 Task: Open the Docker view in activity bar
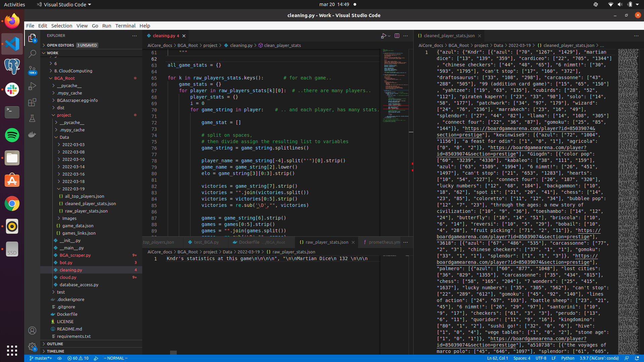click(x=32, y=134)
